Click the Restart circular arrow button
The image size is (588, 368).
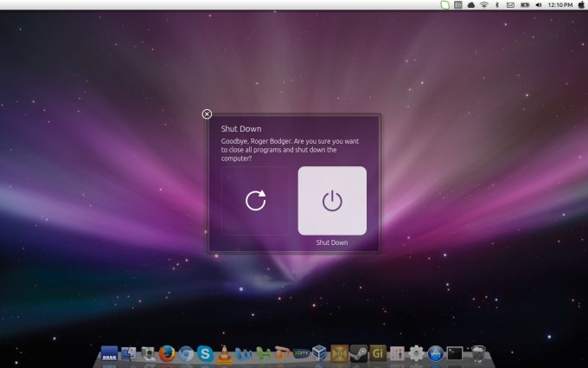click(255, 201)
